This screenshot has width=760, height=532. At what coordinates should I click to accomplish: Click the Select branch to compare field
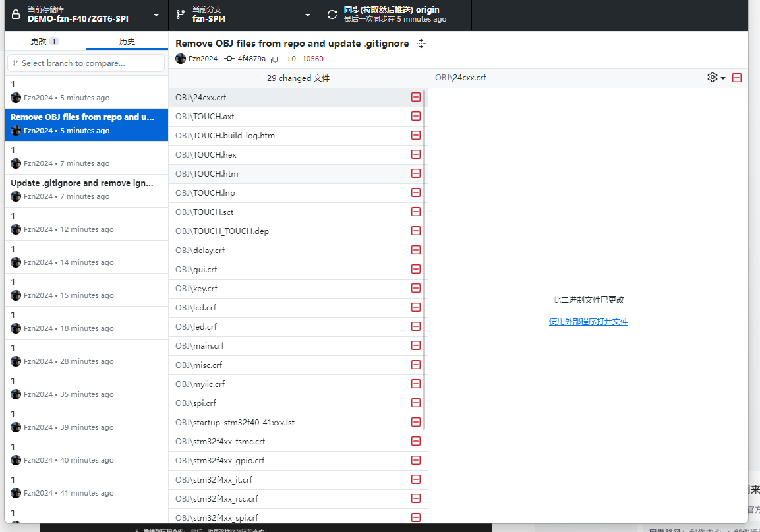tap(85, 63)
